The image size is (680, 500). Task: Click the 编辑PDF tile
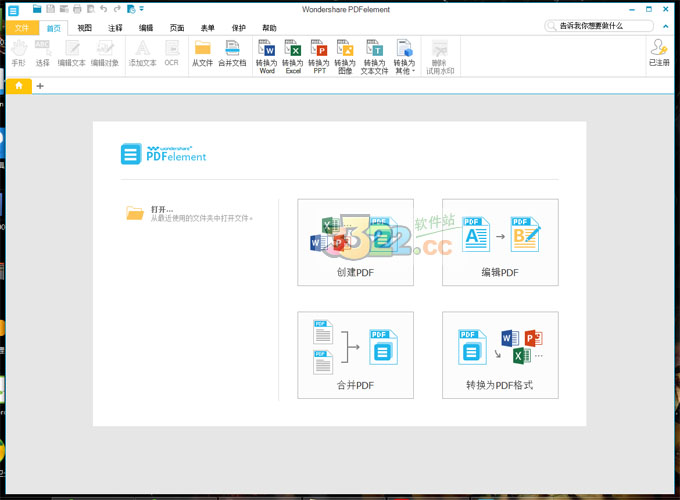pos(500,242)
